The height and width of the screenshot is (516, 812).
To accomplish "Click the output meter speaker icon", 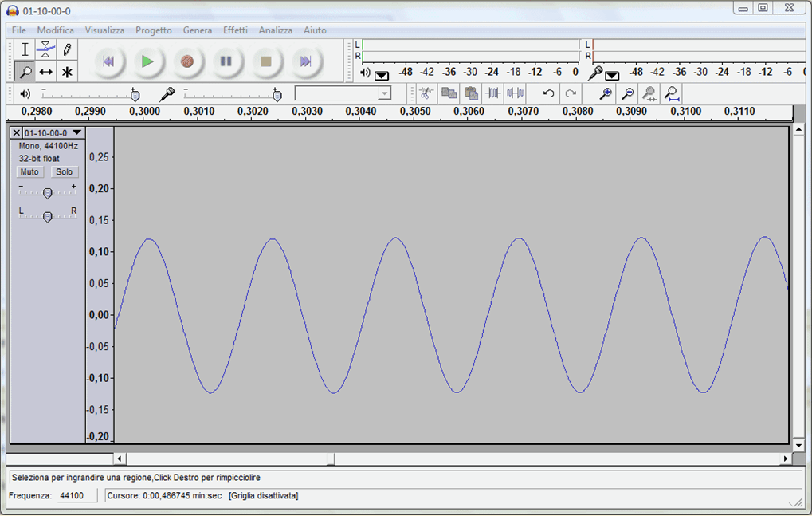I will pyautogui.click(x=365, y=73).
